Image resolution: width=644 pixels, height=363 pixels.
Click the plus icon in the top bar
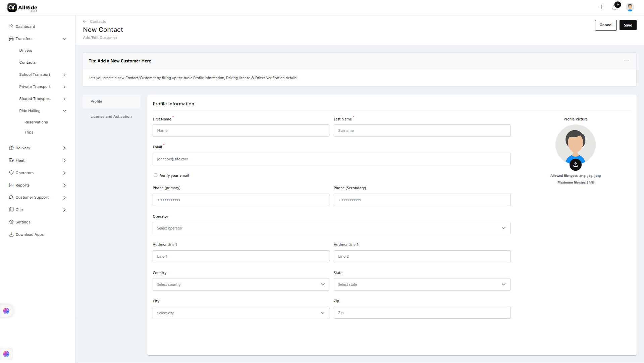click(x=602, y=7)
